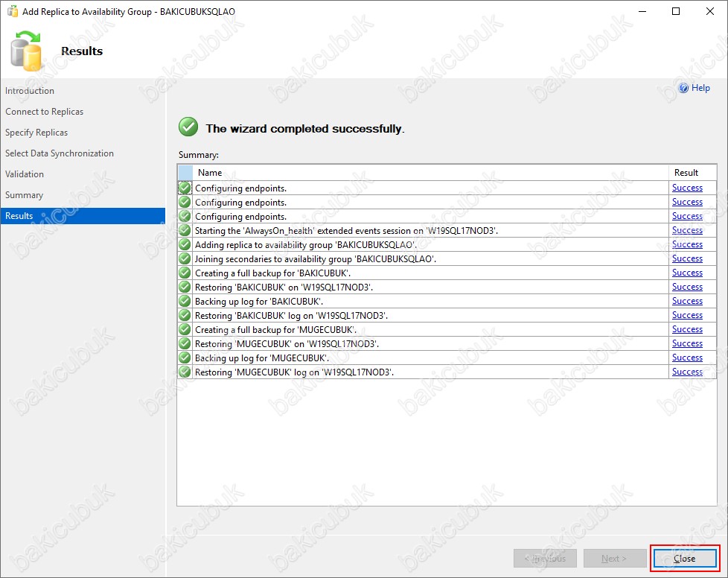Select row text Restoring 'MUGECUBUK' on 'W19SQL17NOD3'
Image resolution: width=728 pixels, height=578 pixels.
pyautogui.click(x=287, y=344)
